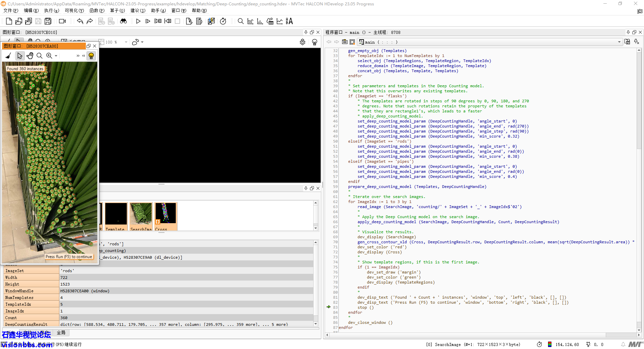Toggle the layers icon in graphics window

[x=303, y=42]
